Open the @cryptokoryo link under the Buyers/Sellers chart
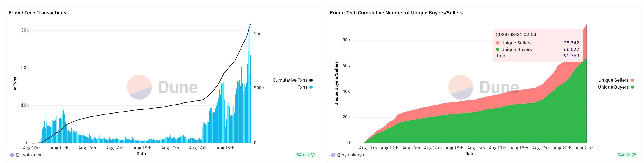Image resolution: width=644 pixels, height=163 pixels. coord(350,155)
